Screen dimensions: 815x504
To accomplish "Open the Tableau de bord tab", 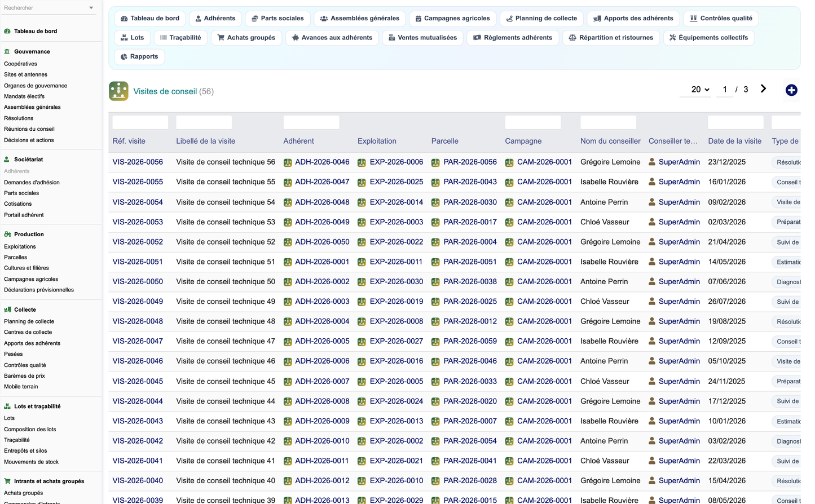I will pos(150,19).
